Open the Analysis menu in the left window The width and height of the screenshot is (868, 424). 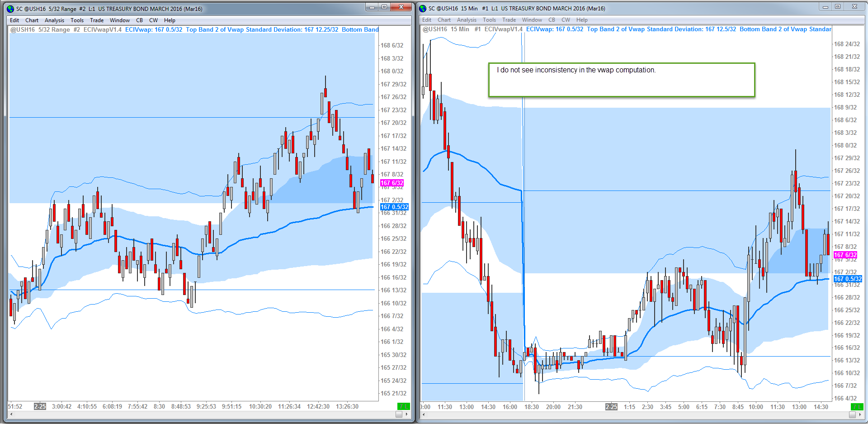tap(54, 20)
